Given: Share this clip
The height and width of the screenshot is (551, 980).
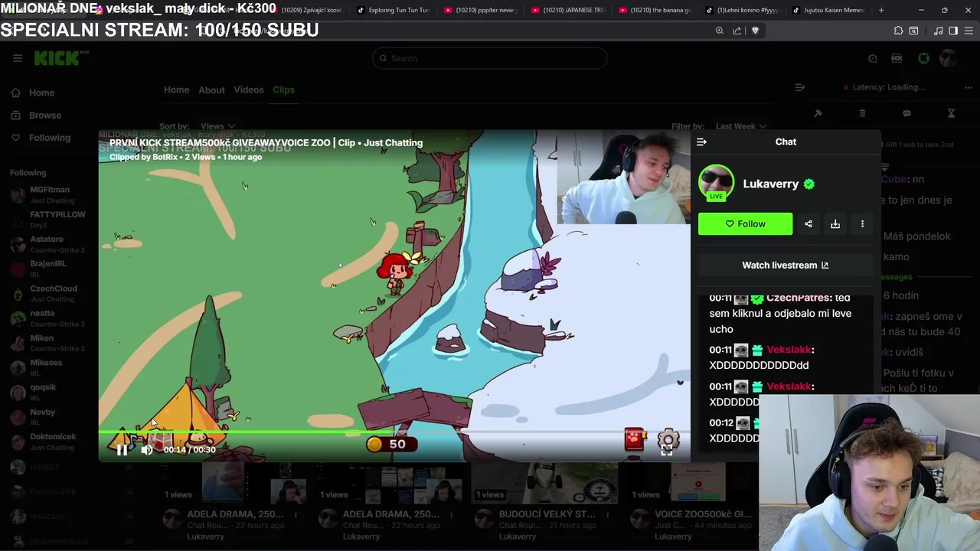Looking at the screenshot, I should (808, 224).
